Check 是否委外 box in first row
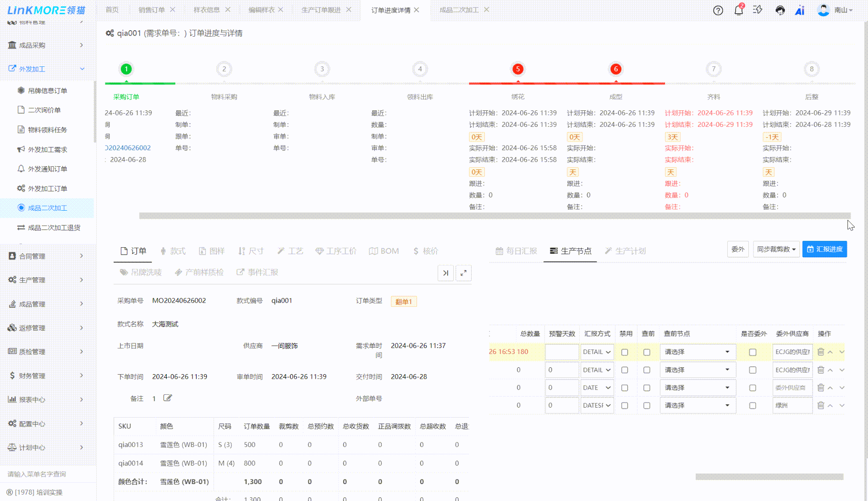The image size is (868, 501). click(753, 352)
